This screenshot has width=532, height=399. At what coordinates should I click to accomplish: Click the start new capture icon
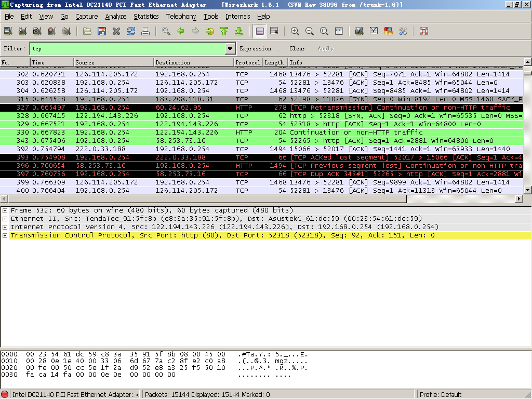pyautogui.click(x=37, y=31)
